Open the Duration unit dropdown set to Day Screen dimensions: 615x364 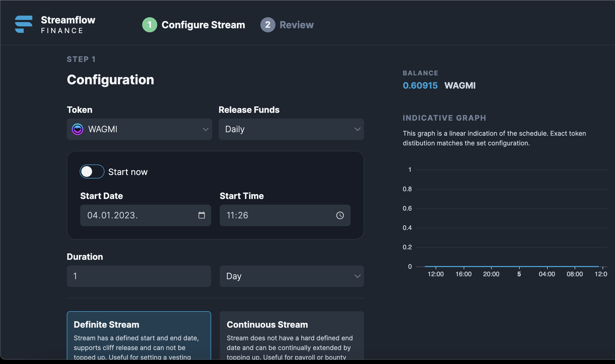(x=292, y=276)
